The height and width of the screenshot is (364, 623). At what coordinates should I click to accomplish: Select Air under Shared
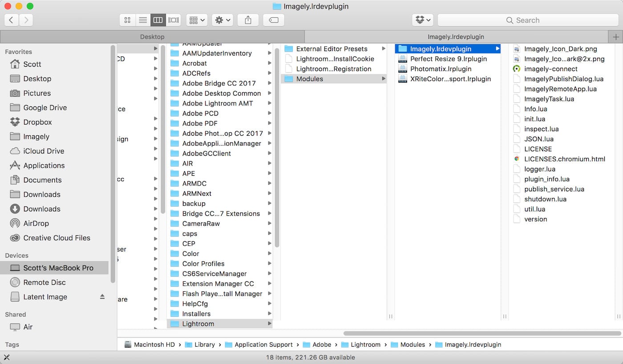point(22,327)
